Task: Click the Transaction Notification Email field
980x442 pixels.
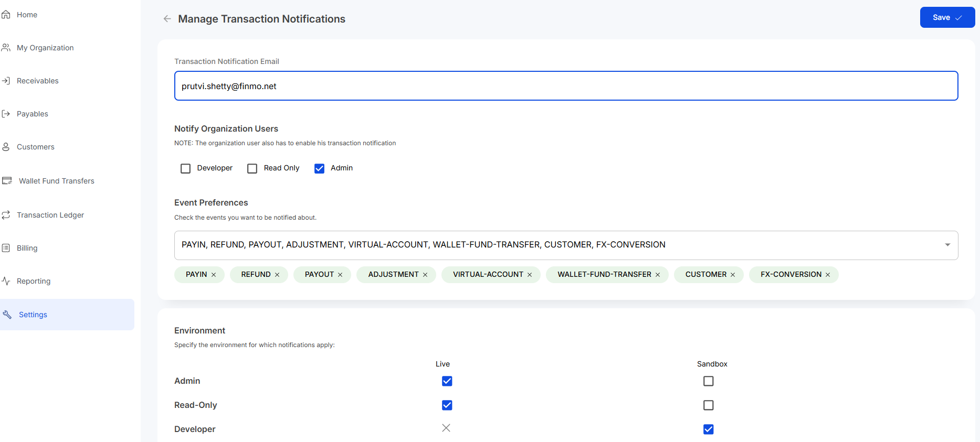Action: pyautogui.click(x=566, y=86)
